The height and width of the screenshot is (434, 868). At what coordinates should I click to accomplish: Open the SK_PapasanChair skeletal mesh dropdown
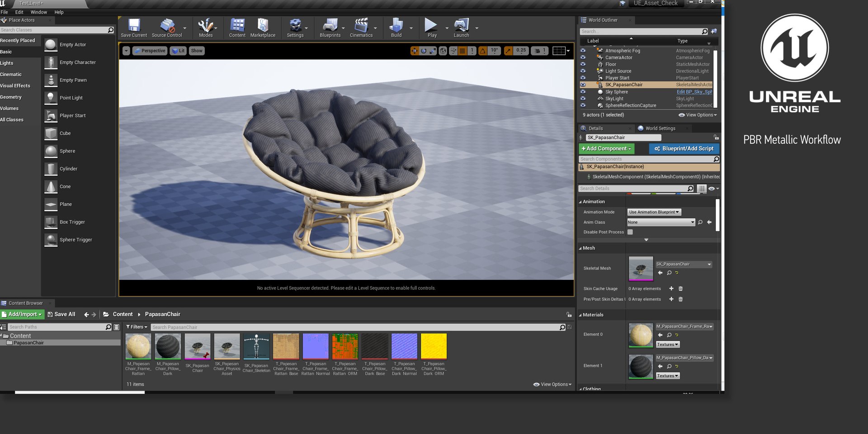click(x=684, y=264)
